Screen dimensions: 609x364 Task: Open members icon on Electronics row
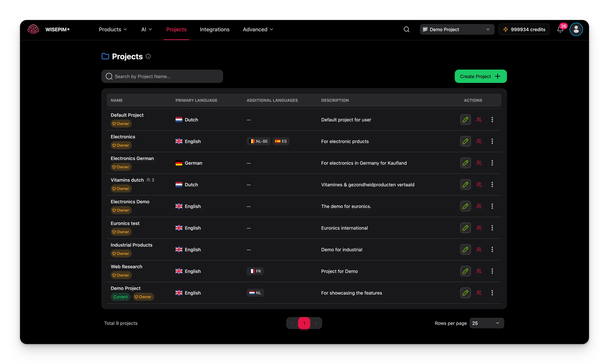[x=479, y=141]
